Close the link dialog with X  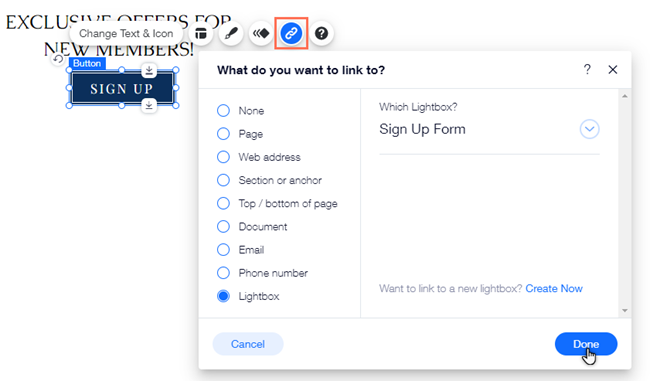pyautogui.click(x=613, y=70)
